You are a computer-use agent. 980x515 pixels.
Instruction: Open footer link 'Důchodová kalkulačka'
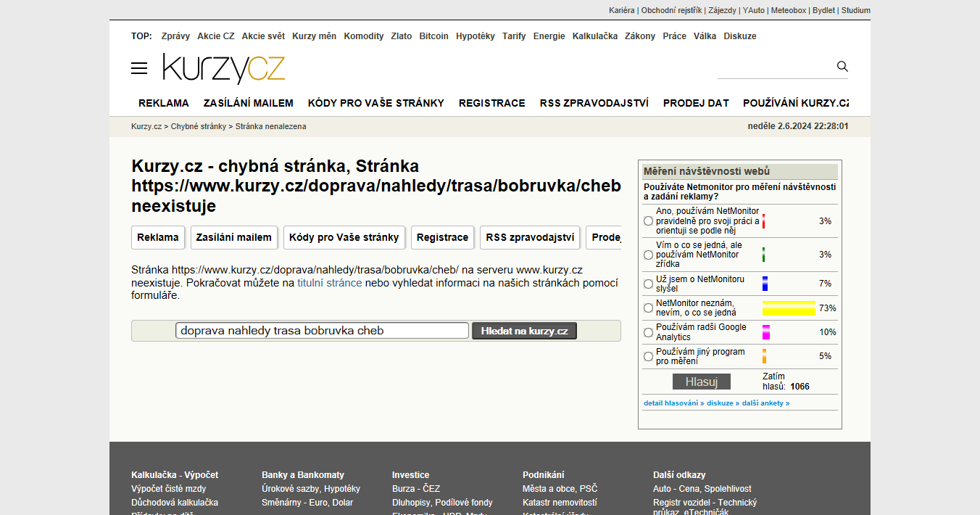[175, 503]
